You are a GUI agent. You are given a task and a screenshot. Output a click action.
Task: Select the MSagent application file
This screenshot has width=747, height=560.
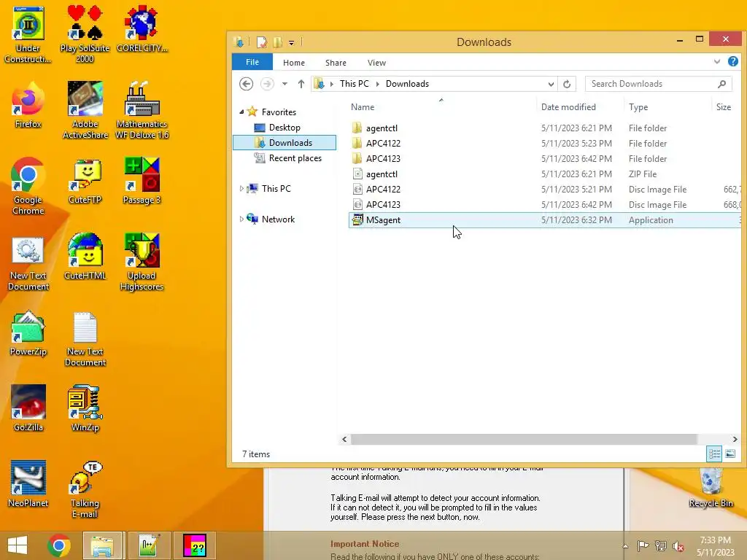[545, 220]
